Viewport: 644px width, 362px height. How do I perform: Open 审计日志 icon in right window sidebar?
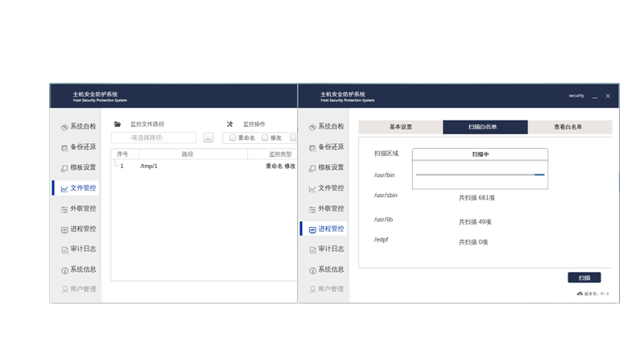pos(312,249)
